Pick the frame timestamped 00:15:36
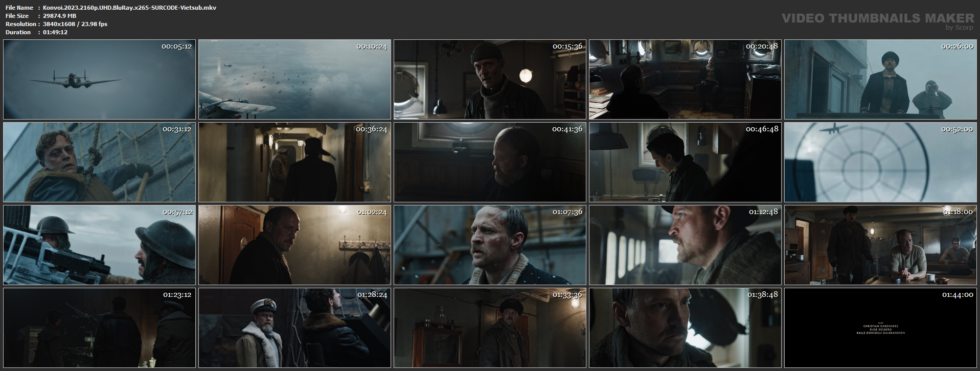Screen dimensions: 980x371 coord(490,80)
